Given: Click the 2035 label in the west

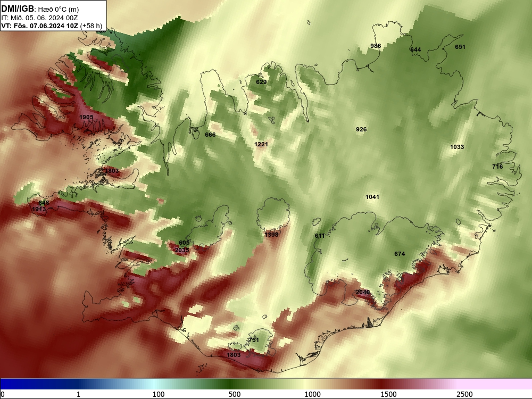Looking at the screenshot, I should coord(182,250).
